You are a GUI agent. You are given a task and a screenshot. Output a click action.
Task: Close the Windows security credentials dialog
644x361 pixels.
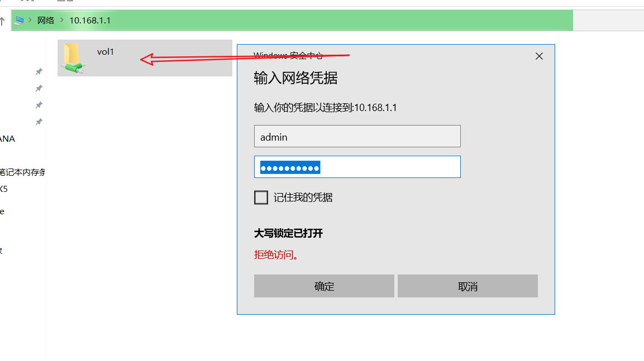[x=539, y=56]
